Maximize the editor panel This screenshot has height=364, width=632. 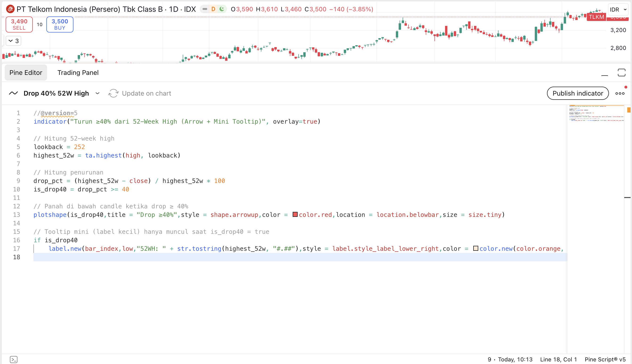coord(621,73)
